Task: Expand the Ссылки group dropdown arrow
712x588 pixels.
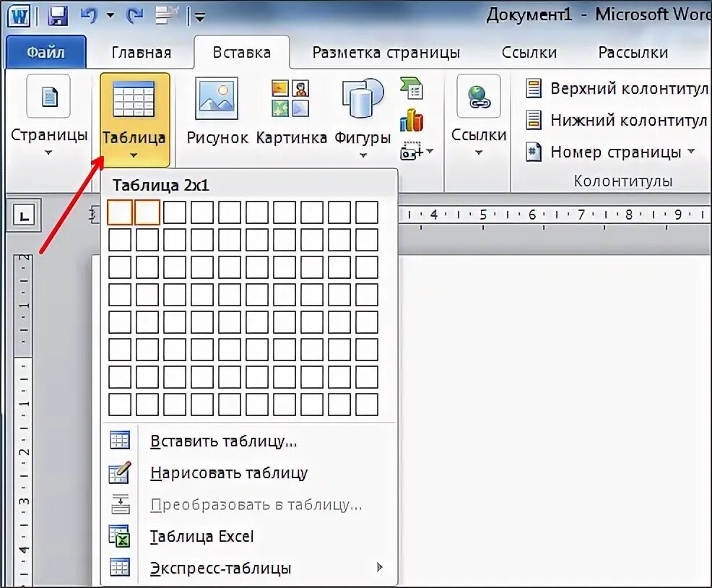Action: click(x=479, y=152)
